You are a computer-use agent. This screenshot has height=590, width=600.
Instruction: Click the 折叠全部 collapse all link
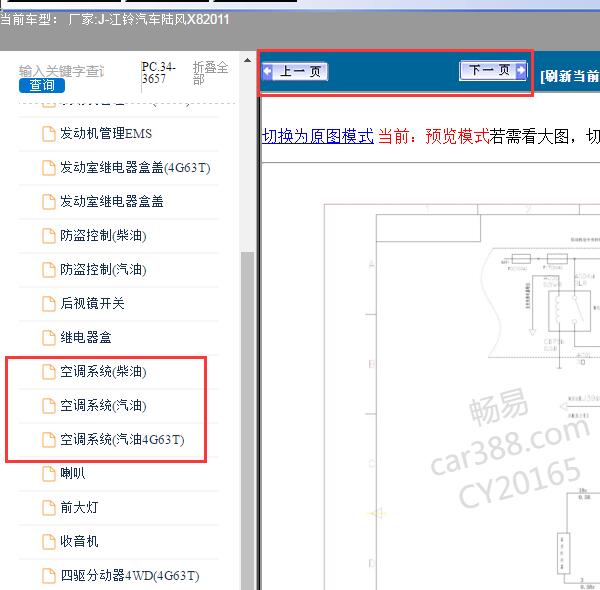[x=210, y=73]
